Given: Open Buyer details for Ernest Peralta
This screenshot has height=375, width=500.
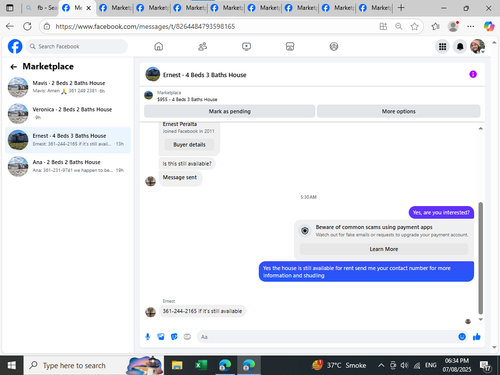Looking at the screenshot, I should coord(189,145).
